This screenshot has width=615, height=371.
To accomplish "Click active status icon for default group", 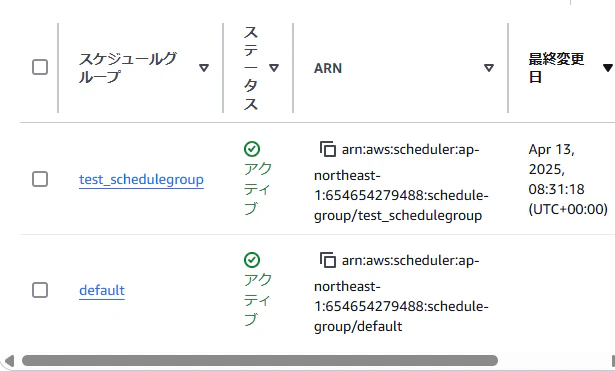I will pos(252,260).
